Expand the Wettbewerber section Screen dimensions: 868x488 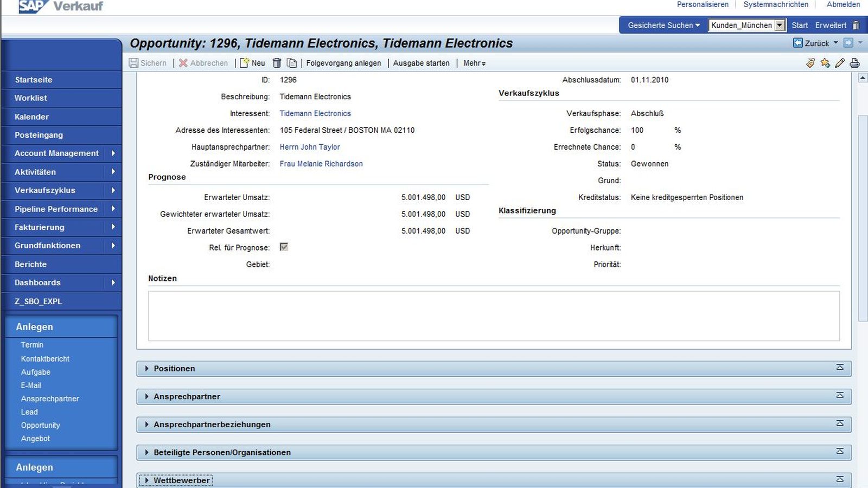[146, 480]
